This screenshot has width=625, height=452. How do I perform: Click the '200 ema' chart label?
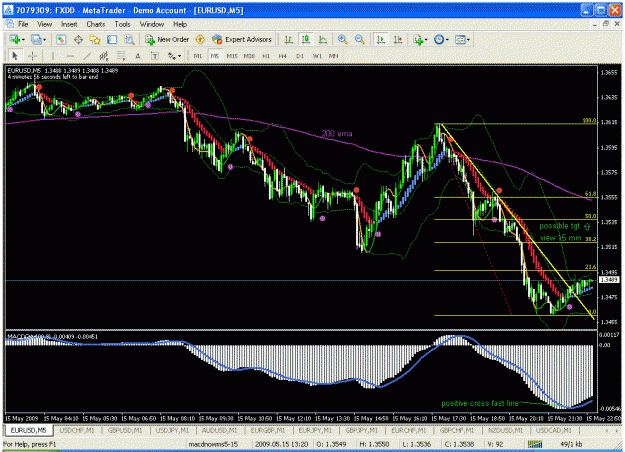(337, 134)
